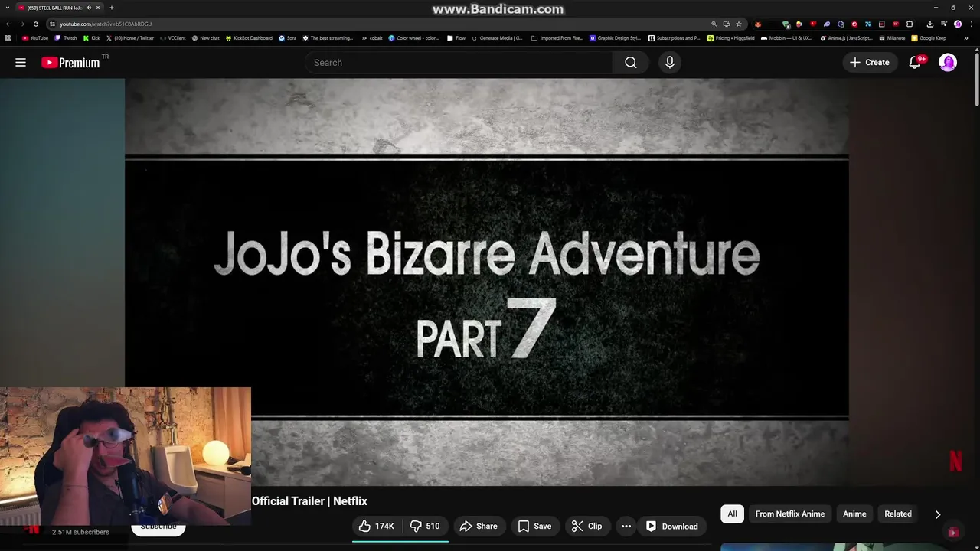Save the video to a playlist
The height and width of the screenshot is (551, 980).
pos(534,526)
